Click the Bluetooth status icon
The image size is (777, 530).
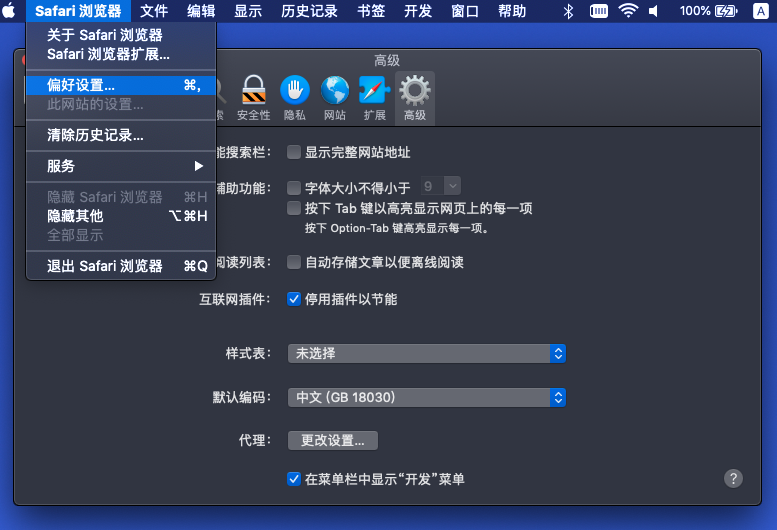tap(568, 11)
